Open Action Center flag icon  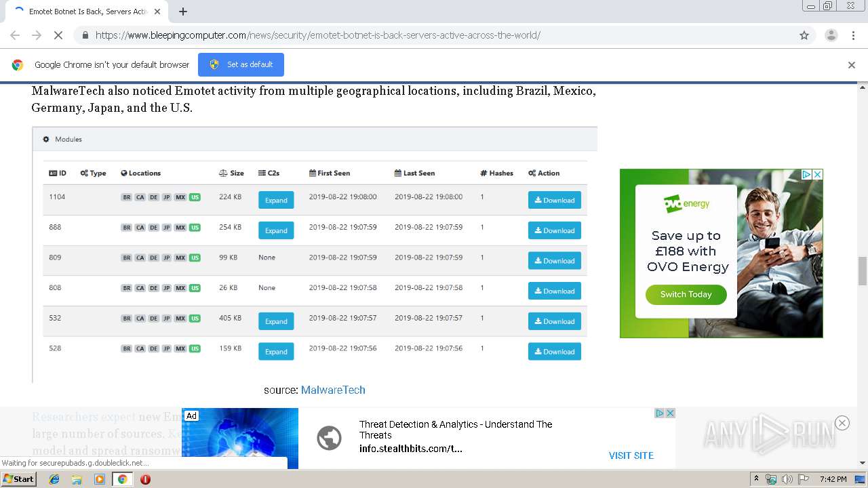(804, 479)
